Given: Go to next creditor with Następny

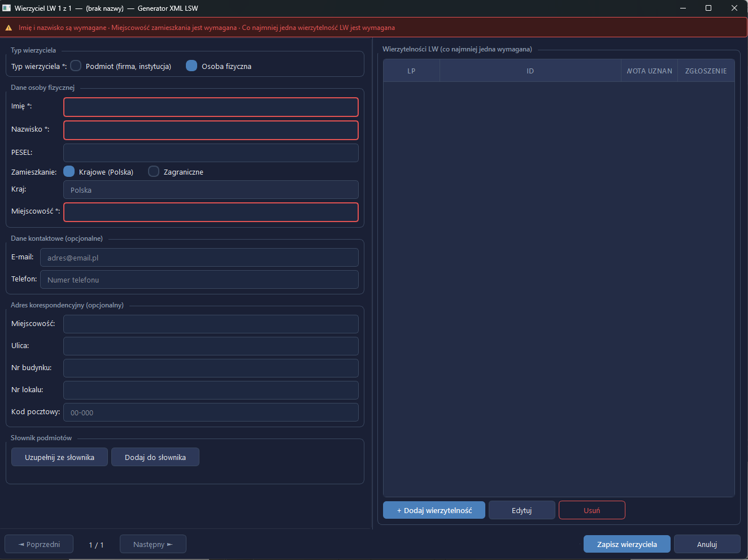Looking at the screenshot, I should (x=153, y=544).
